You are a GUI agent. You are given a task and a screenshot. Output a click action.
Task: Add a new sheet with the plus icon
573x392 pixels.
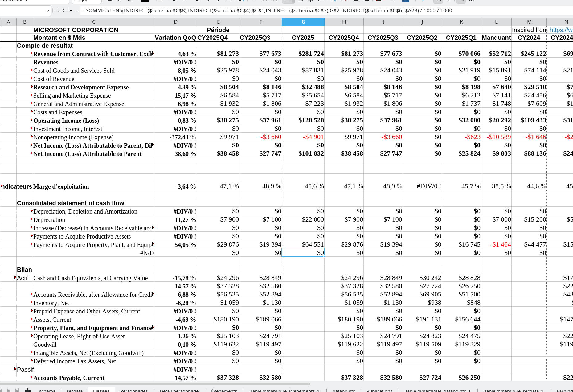[28, 390]
